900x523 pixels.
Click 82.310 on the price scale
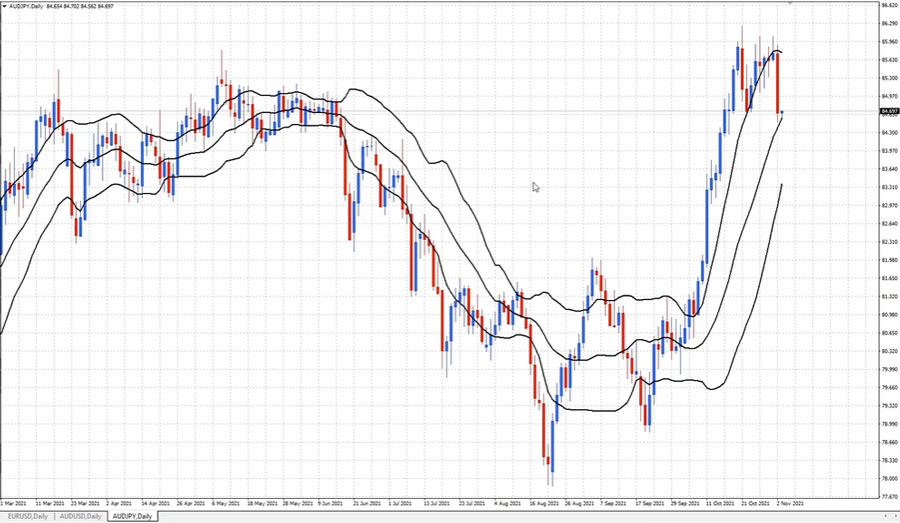pyautogui.click(x=888, y=242)
